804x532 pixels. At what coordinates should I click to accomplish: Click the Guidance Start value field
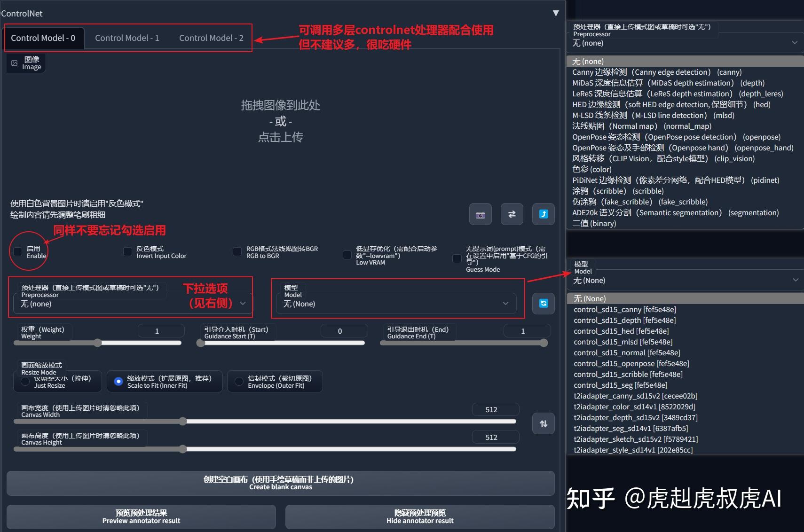coord(344,331)
